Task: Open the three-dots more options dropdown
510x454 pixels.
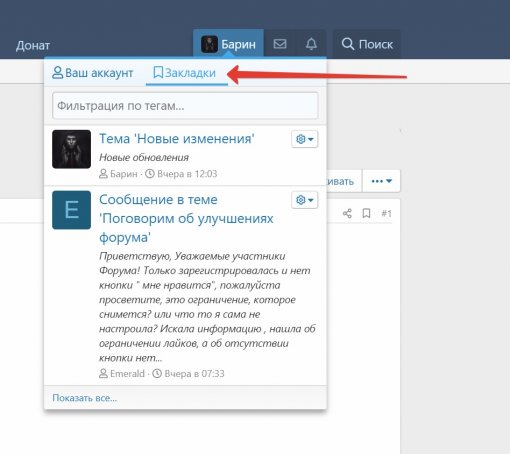Action: 381,181
